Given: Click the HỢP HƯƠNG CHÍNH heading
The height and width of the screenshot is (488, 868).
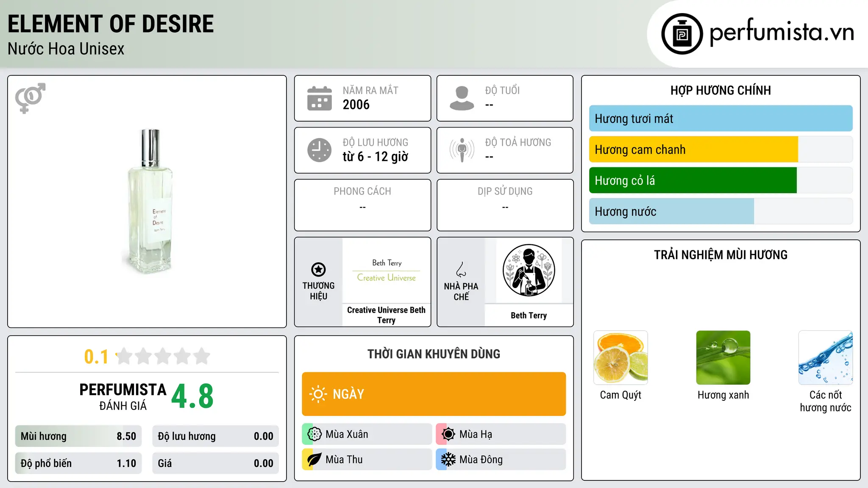Looking at the screenshot, I should coord(721,90).
